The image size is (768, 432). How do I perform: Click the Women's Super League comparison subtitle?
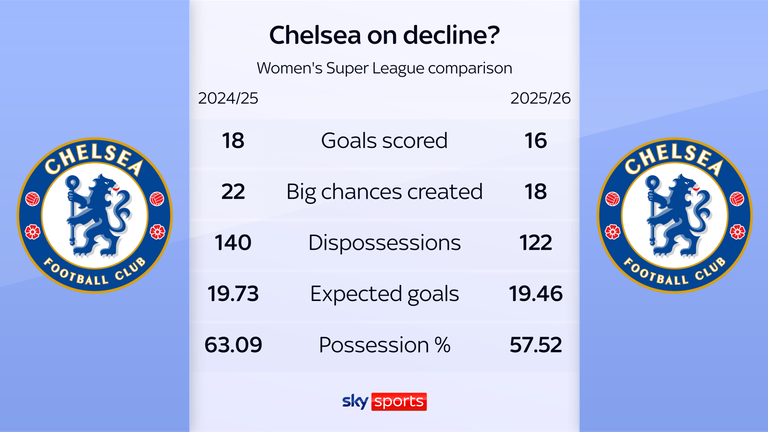[384, 69]
